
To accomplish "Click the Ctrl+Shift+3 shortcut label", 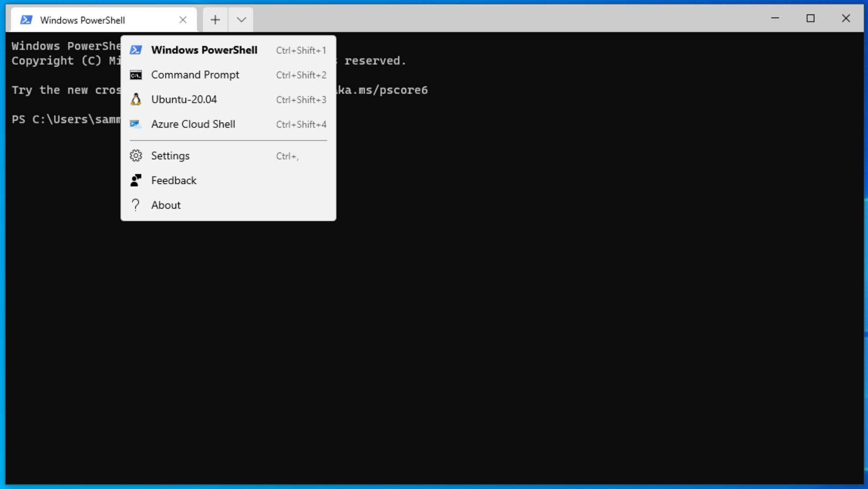I will pyautogui.click(x=301, y=100).
